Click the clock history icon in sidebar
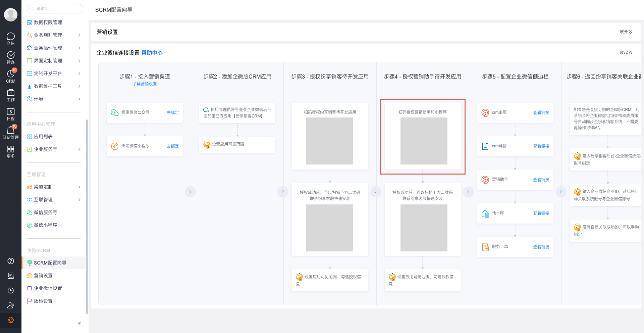This screenshot has height=333, width=644. tap(11, 291)
